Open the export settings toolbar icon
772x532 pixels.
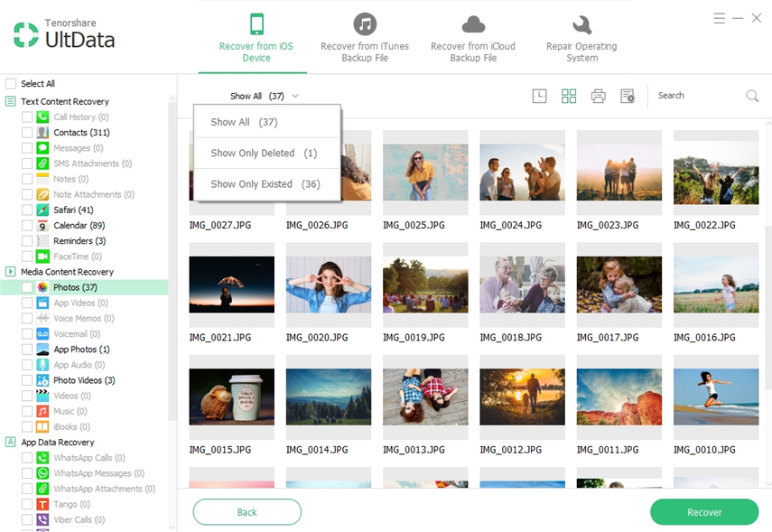click(x=628, y=96)
